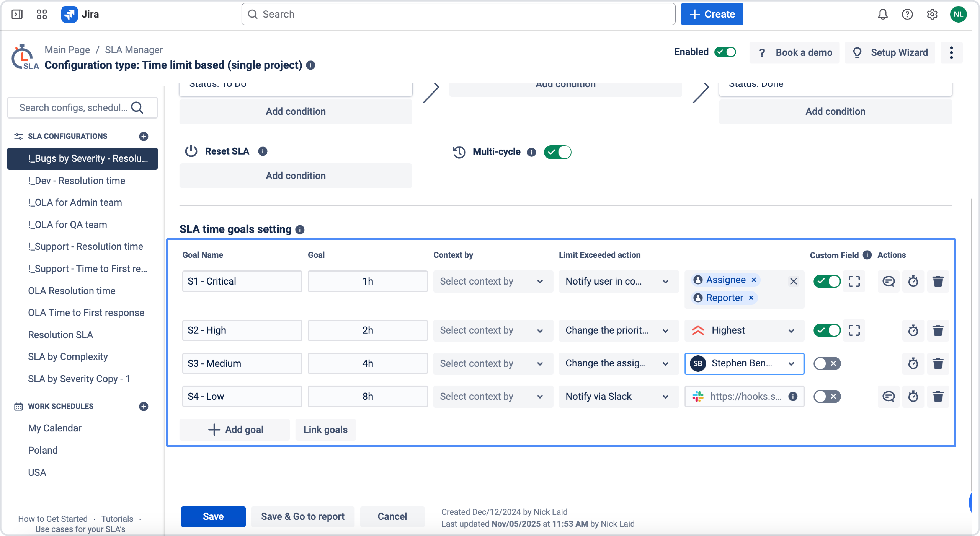
Task: Open the S2 Highest priority dropdown
Action: click(744, 330)
